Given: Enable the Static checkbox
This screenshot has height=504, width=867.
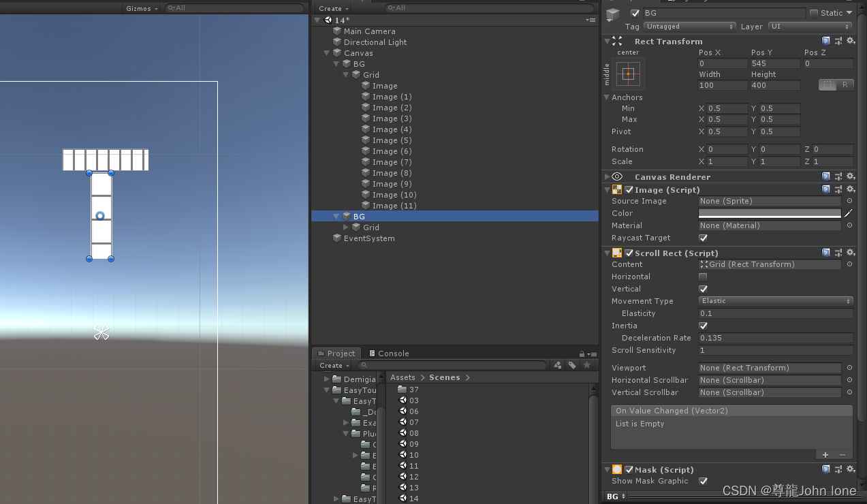Looking at the screenshot, I should point(813,13).
